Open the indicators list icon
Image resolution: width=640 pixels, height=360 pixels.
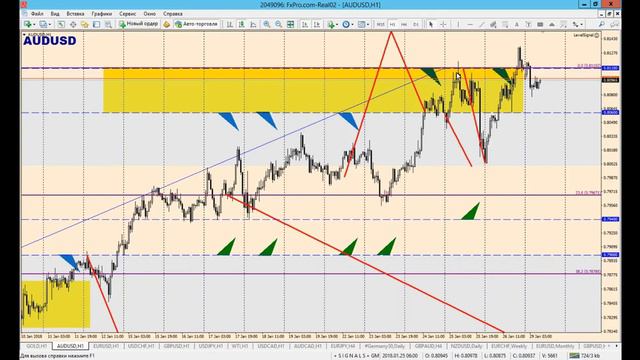[331, 24]
